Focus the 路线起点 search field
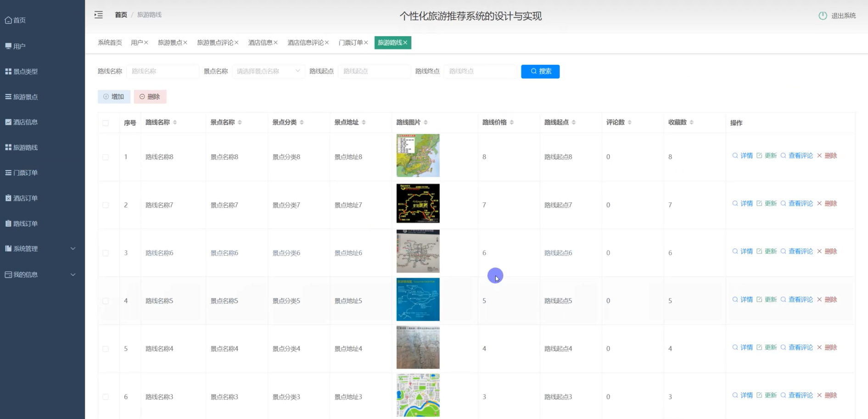 coord(374,72)
